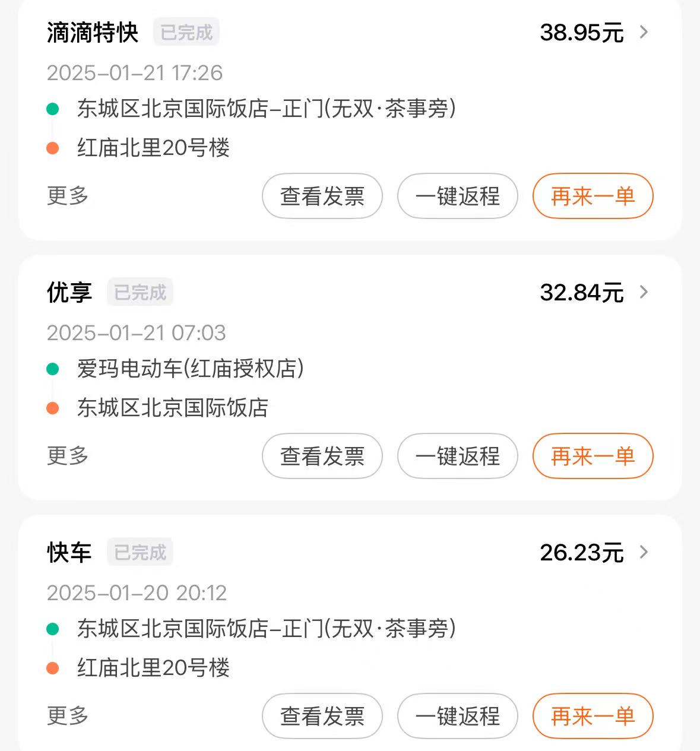View invoice for the 滴滴特快 order
This screenshot has height=751, width=700.
[x=322, y=196]
